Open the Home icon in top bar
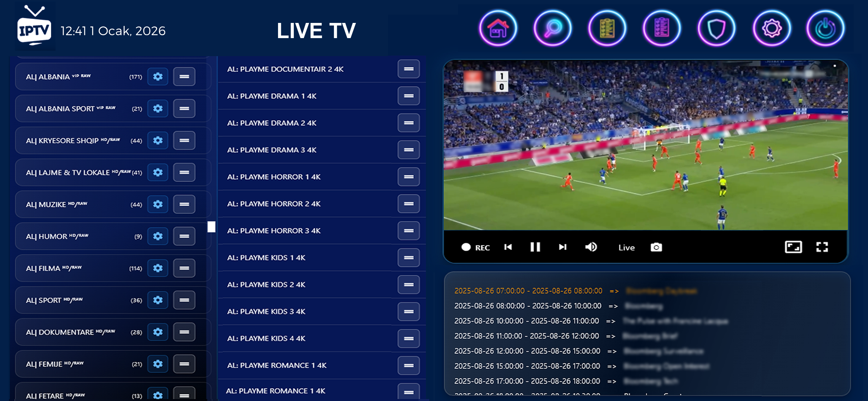 [498, 28]
